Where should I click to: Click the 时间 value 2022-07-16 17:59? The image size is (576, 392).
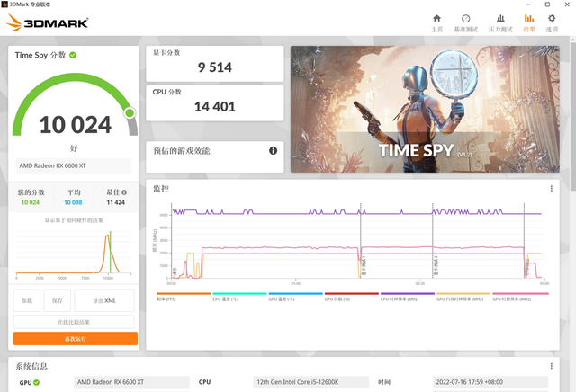tap(490, 382)
